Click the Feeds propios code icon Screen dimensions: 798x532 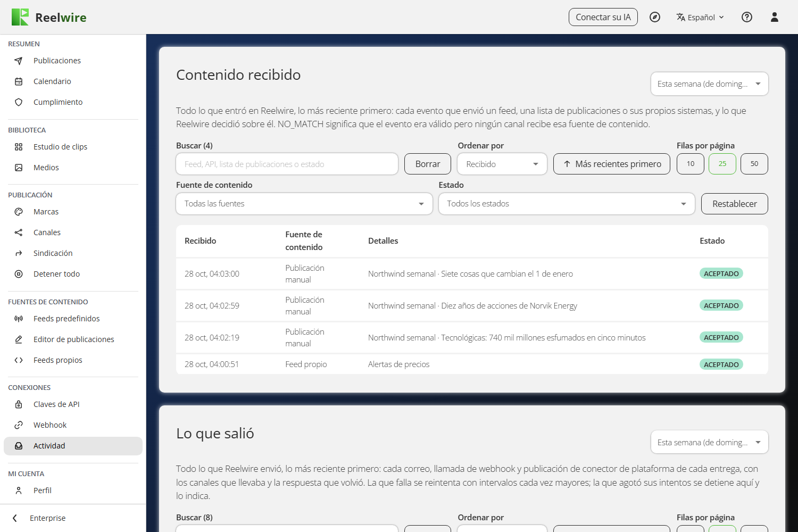click(19, 360)
